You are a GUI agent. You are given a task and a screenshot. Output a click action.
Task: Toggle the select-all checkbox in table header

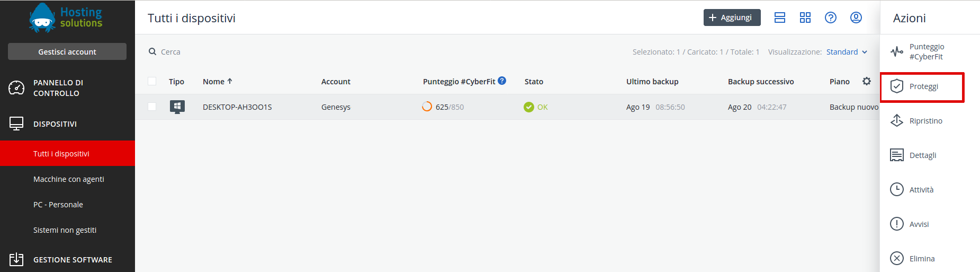[152, 81]
